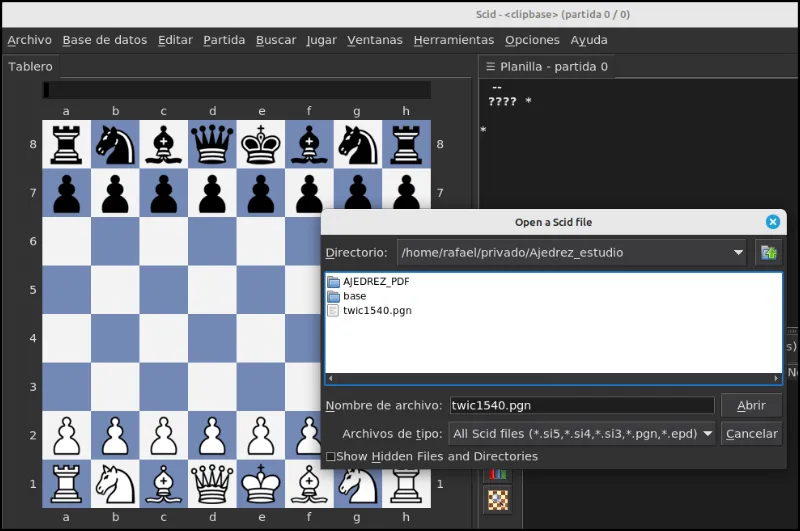Viewport: 800px width, 531px height.
Task: Open the Planilla tab hamburger menu icon
Action: coord(491,66)
